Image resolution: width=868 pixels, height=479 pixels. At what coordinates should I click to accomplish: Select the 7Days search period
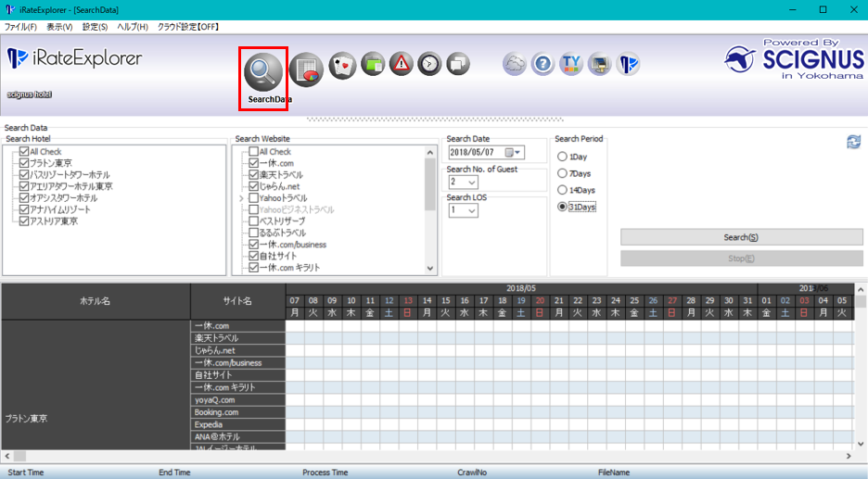[x=562, y=173]
